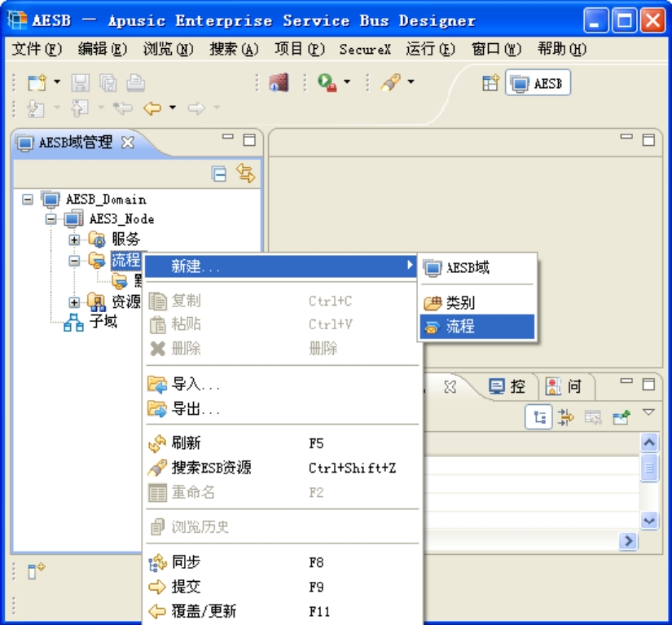Click the filter arrows icon in bottom panel

click(x=566, y=417)
